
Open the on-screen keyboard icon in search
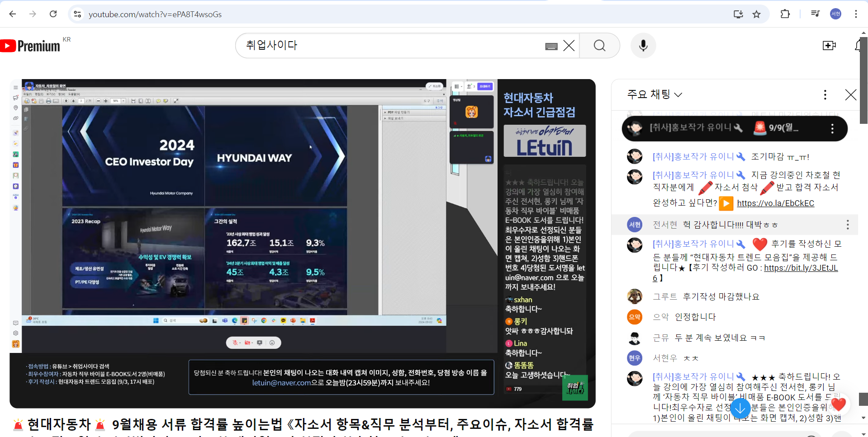pos(551,46)
